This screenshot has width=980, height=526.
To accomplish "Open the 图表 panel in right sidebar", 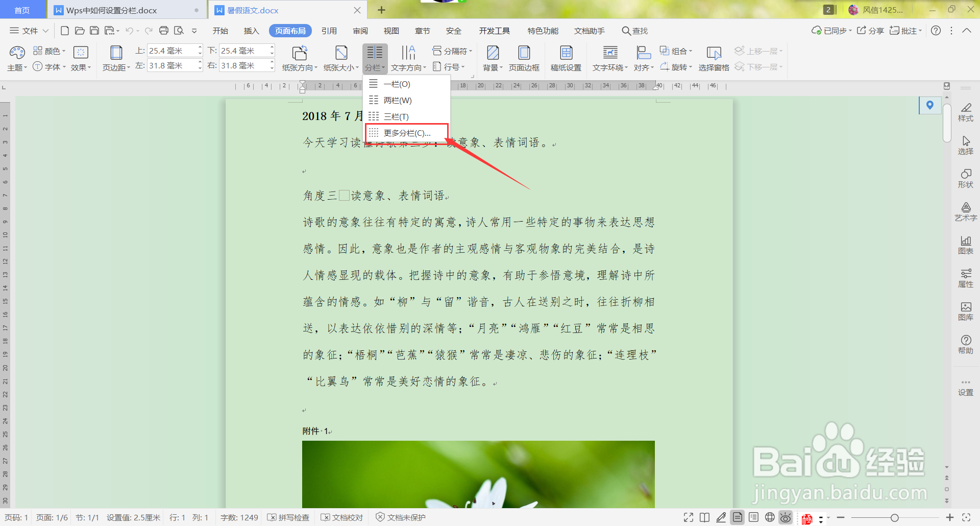I will pos(966,245).
